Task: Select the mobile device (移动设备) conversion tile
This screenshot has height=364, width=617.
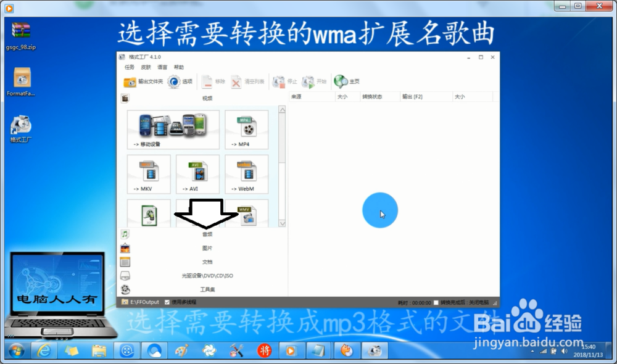Action: (x=173, y=130)
